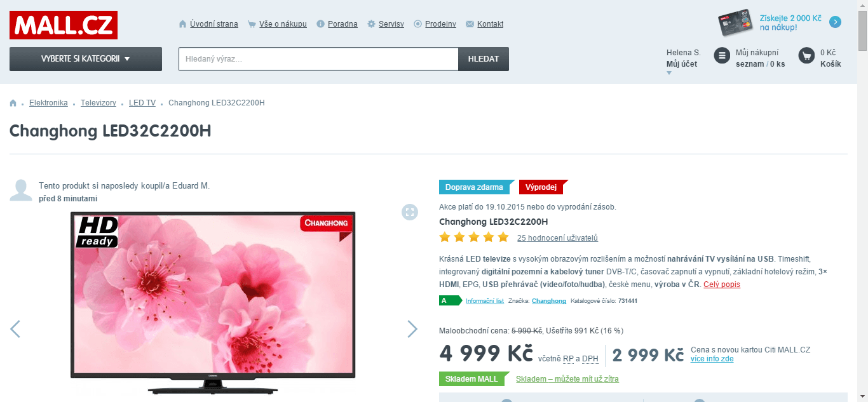Click Skladem – můžete mít už zítra
This screenshot has width=868, height=402.
(567, 379)
